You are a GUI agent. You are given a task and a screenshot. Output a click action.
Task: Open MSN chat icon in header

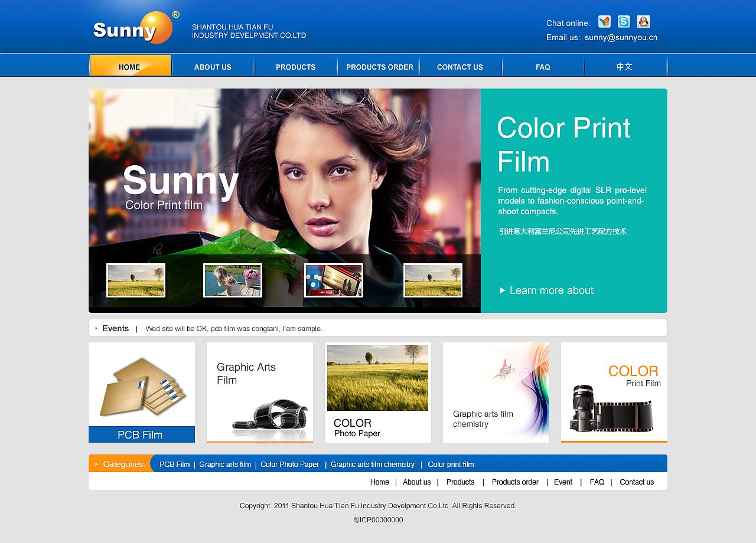click(x=604, y=22)
